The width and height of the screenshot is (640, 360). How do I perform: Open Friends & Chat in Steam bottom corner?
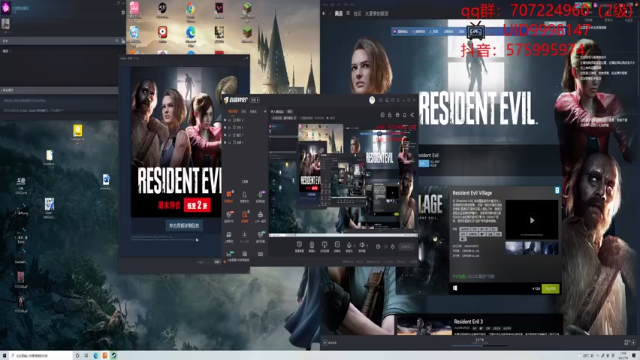click(x=630, y=343)
